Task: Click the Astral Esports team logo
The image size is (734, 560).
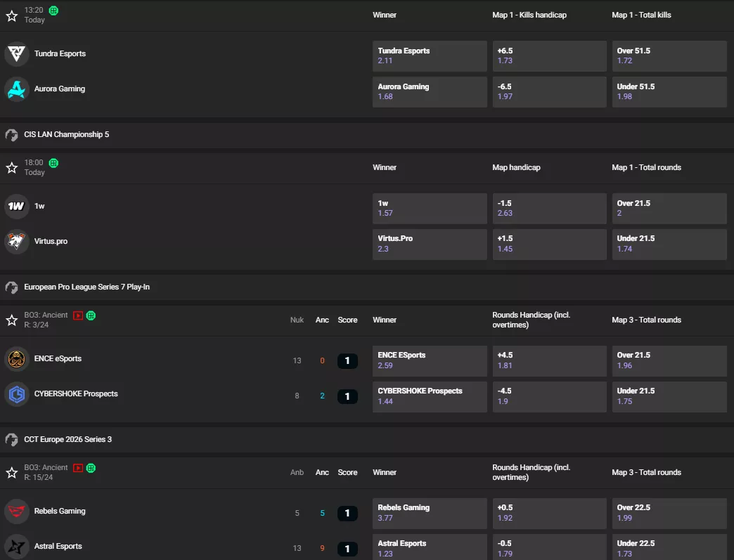Action: coord(17,547)
